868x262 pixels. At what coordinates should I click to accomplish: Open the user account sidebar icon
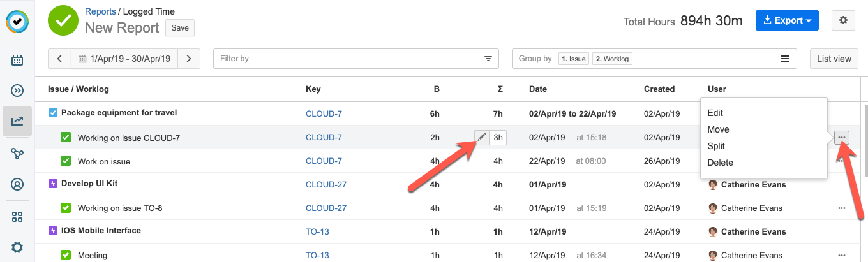click(x=17, y=185)
